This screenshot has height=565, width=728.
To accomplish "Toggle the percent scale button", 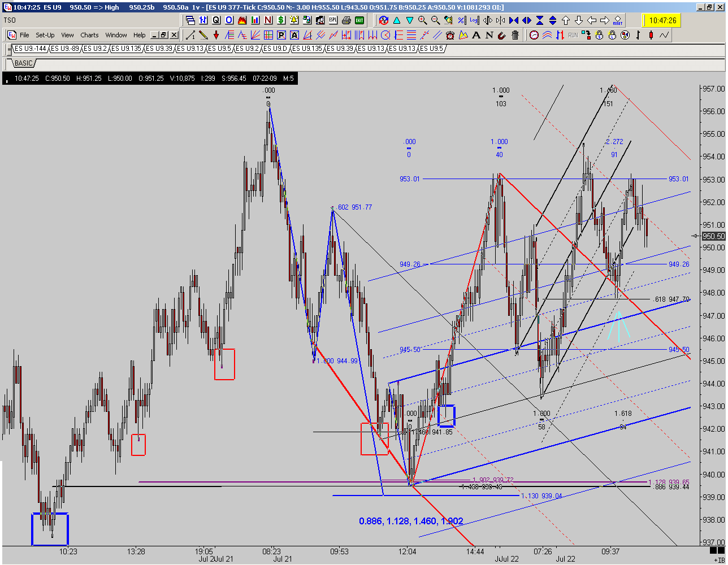I will (461, 20).
